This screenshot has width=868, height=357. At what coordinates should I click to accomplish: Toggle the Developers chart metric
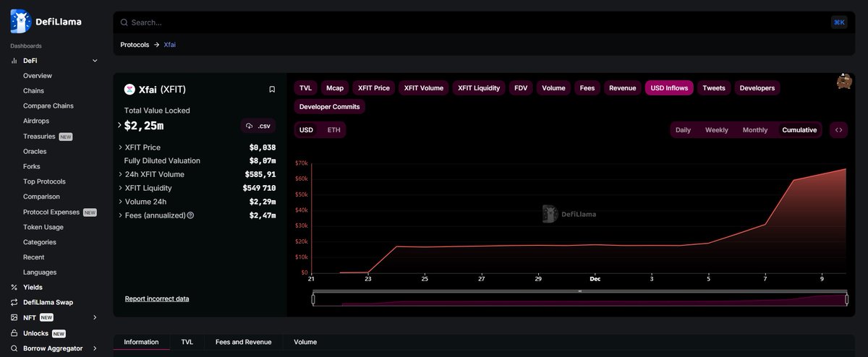pos(757,88)
